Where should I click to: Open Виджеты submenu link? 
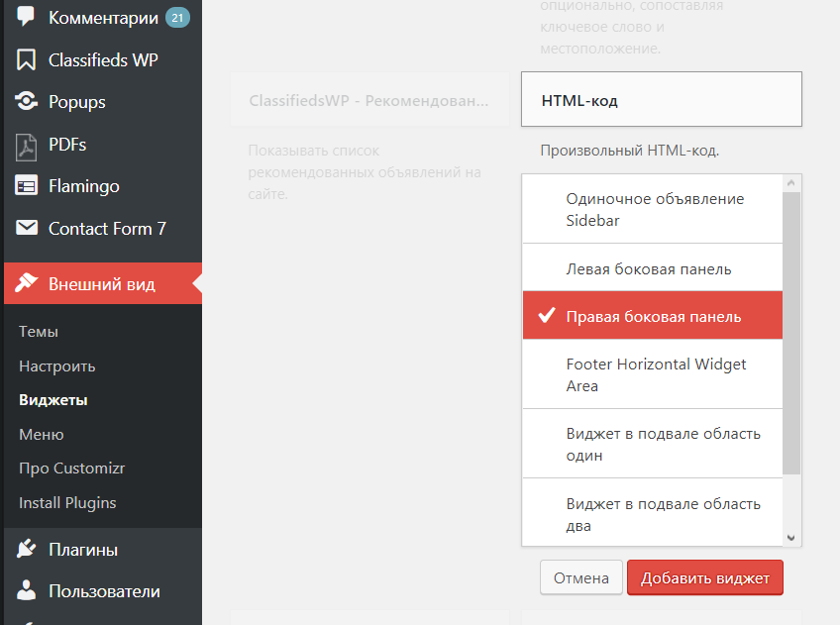tap(53, 400)
